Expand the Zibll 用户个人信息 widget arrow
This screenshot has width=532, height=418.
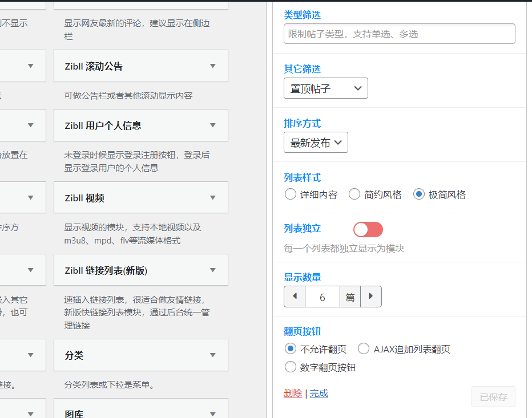213,125
